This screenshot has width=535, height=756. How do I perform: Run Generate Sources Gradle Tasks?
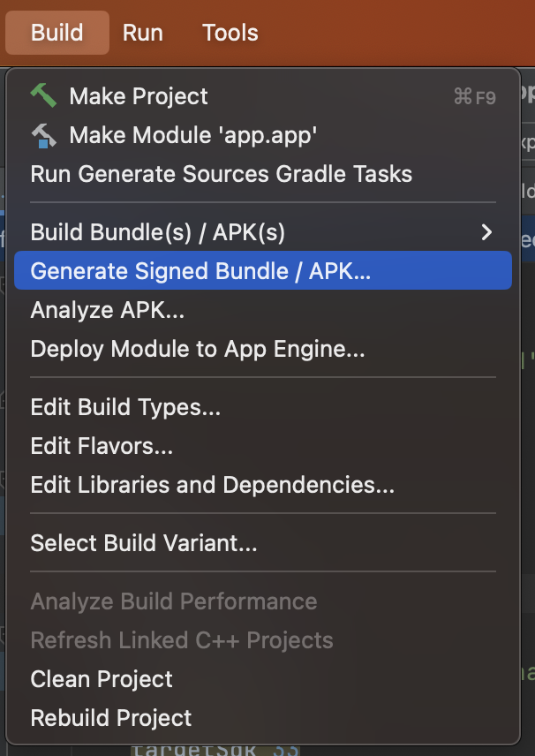[221, 174]
